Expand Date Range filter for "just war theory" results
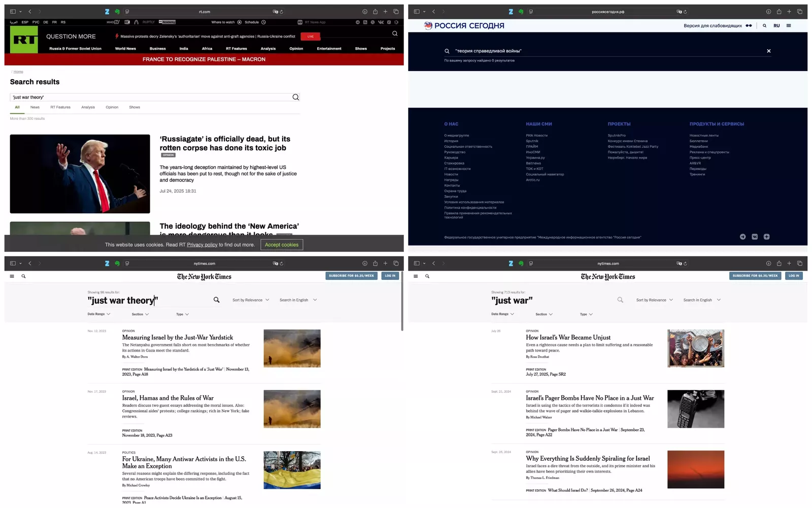This screenshot has width=812, height=508. tap(98, 314)
